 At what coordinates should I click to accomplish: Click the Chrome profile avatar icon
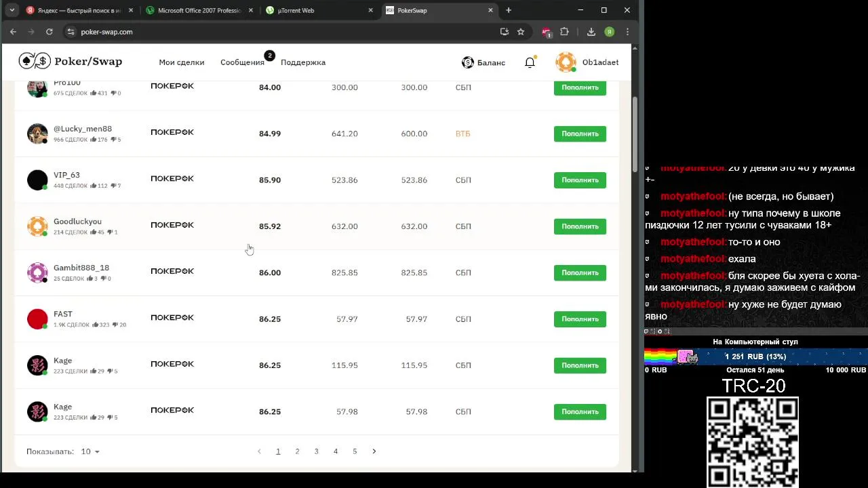(x=610, y=32)
